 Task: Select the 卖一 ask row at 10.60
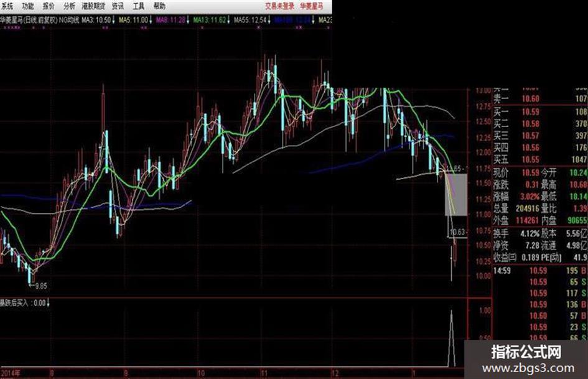[539, 99]
